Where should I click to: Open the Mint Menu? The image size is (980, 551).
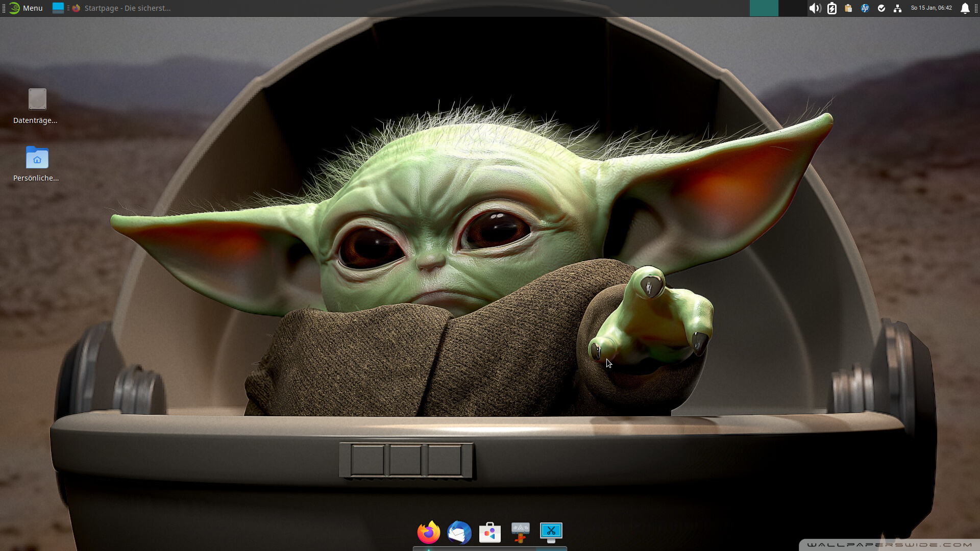coord(24,8)
